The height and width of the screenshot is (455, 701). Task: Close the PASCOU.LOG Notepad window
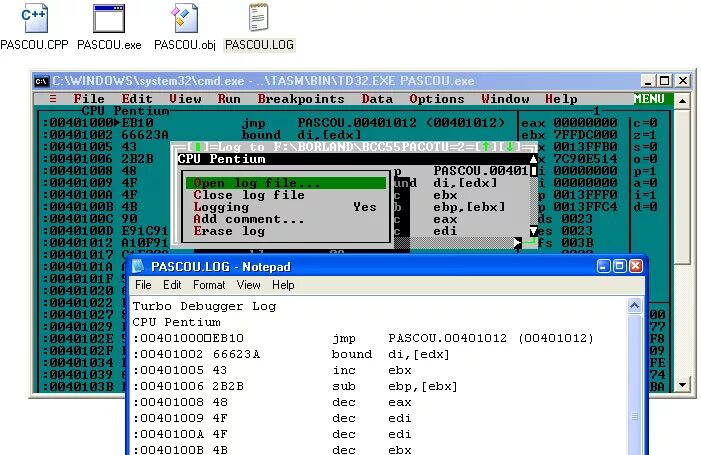pyautogui.click(x=636, y=266)
